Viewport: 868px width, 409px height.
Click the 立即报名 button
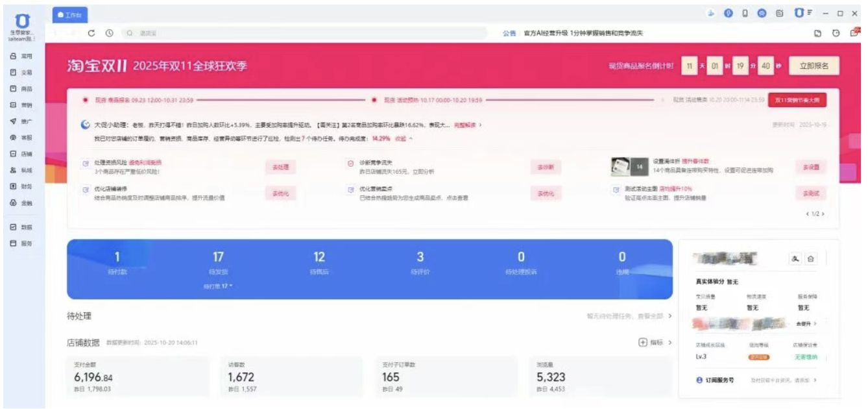813,66
